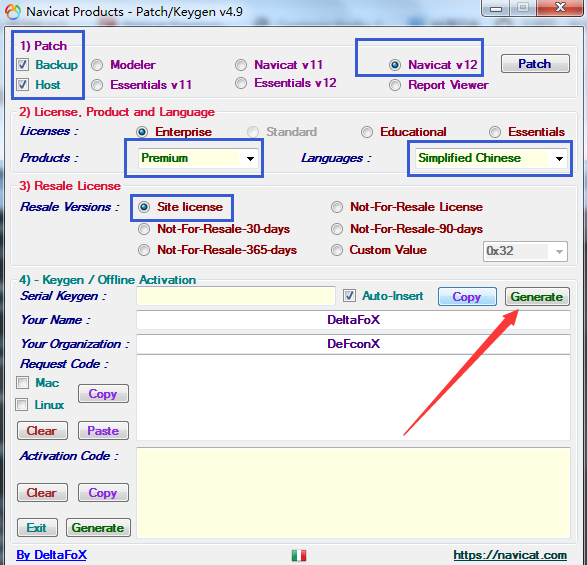Click the Navicat app icon in title bar
Screen dimensions: 587x565
point(13,11)
